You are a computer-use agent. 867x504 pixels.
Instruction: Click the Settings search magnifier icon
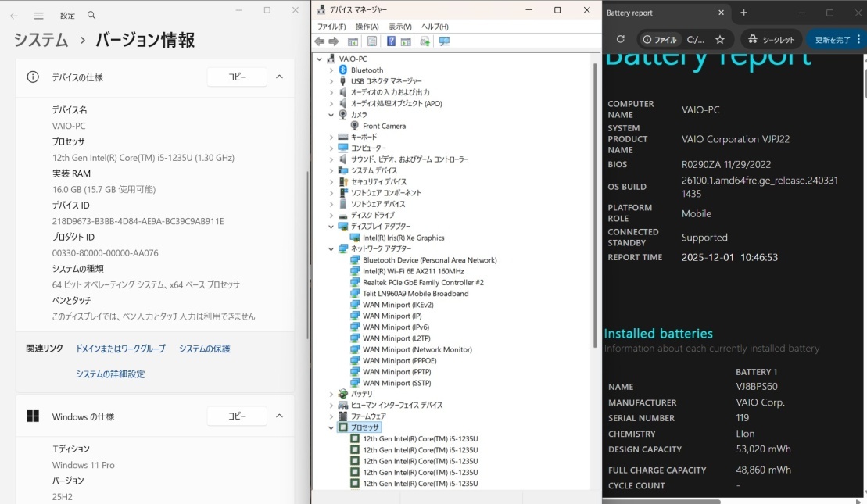pos(91,16)
